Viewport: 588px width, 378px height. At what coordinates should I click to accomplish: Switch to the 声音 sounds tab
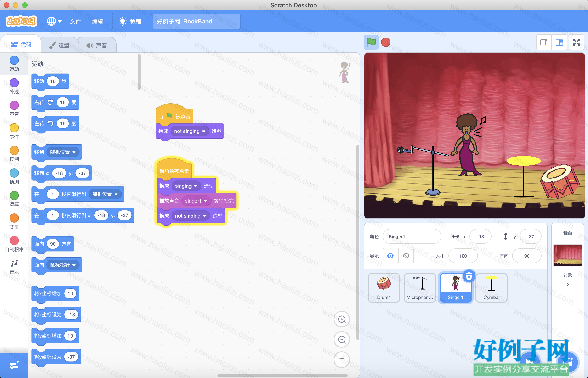coord(97,45)
